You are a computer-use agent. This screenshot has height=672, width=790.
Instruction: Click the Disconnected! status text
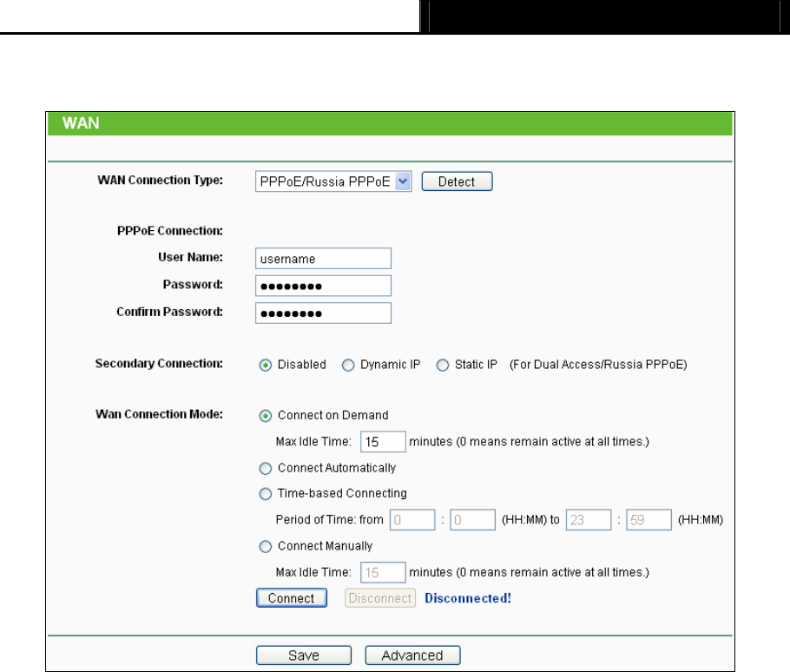[x=468, y=598]
